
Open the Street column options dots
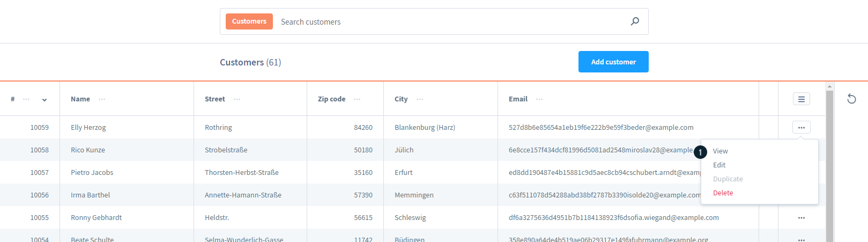[x=237, y=99]
